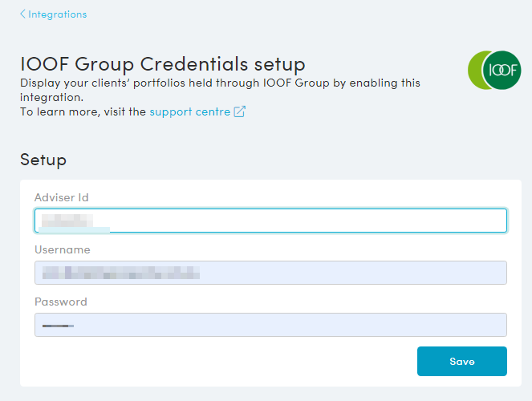Viewport: 532px width, 401px height.
Task: Open the support centre link
Action: click(190, 111)
